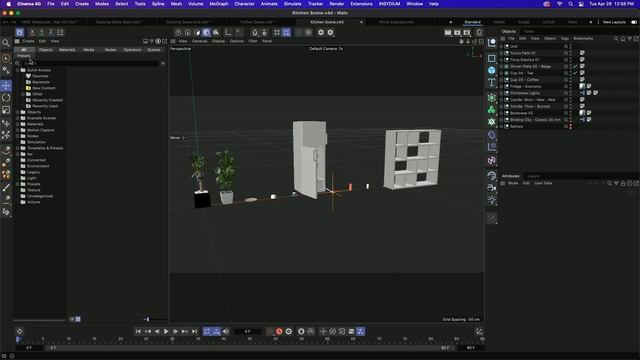Viewport: 640px width, 360px height.
Task: Expand the Materials folder in asset tree
Action: [x=18, y=124]
